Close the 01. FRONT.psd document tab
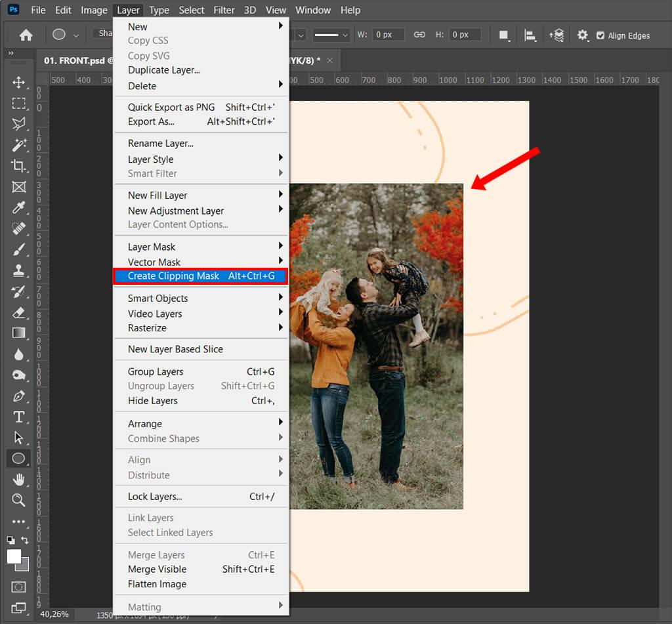Screen dimensions: 672x624 click(330, 60)
